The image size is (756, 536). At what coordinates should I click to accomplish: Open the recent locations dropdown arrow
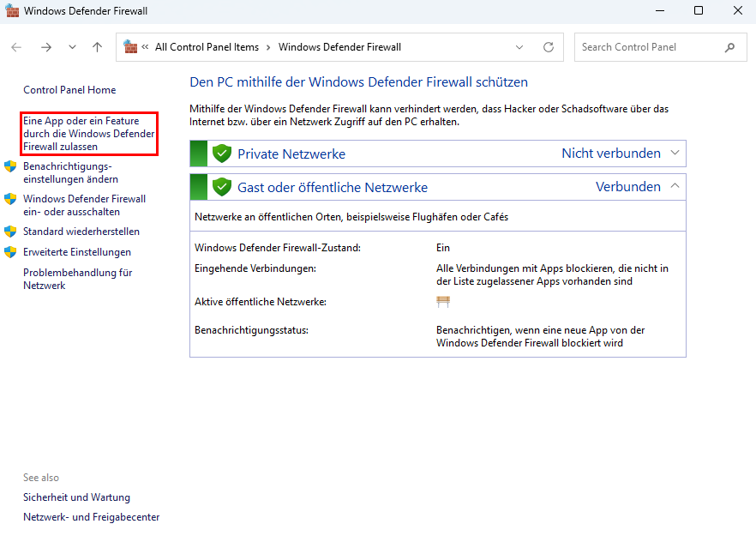point(72,47)
